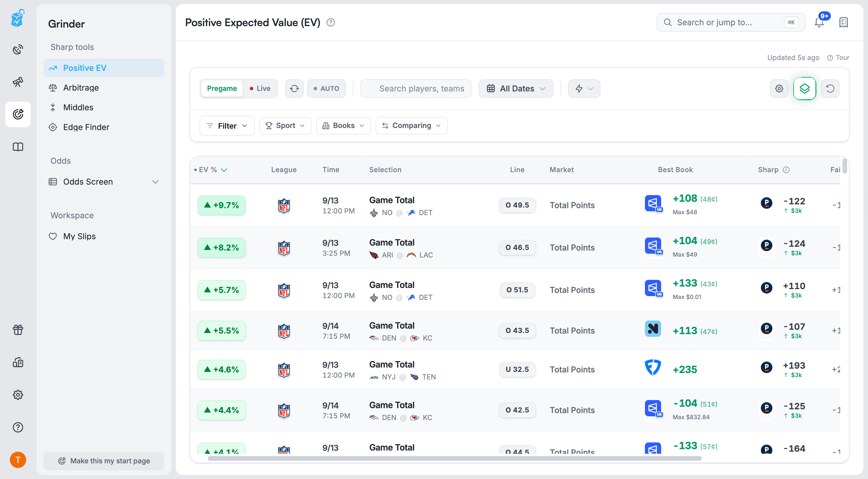Open settings gear in left rail
868x479 pixels.
[18, 395]
